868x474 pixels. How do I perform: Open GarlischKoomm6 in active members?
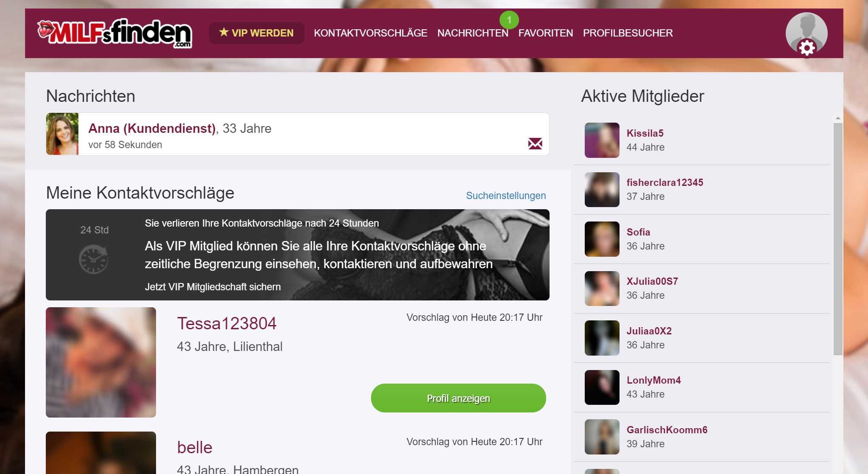point(667,430)
